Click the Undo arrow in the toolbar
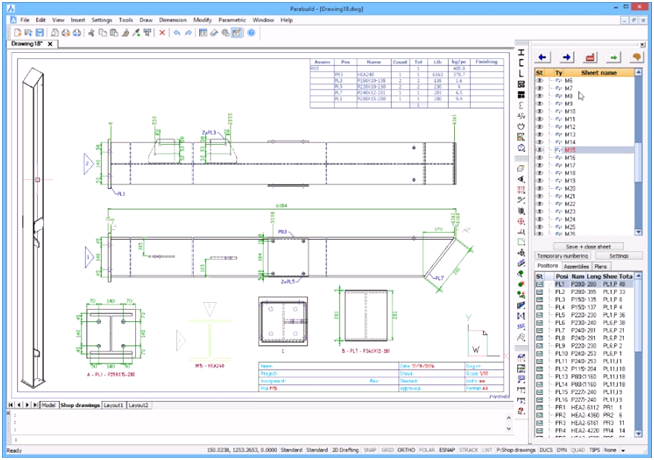The width and height of the screenshot is (654, 460). point(177,32)
